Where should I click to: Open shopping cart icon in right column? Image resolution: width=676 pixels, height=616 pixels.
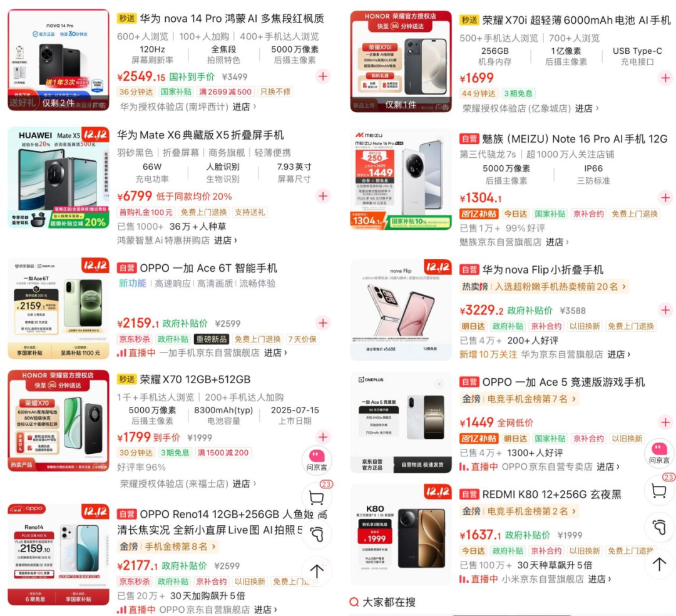pyautogui.click(x=659, y=491)
